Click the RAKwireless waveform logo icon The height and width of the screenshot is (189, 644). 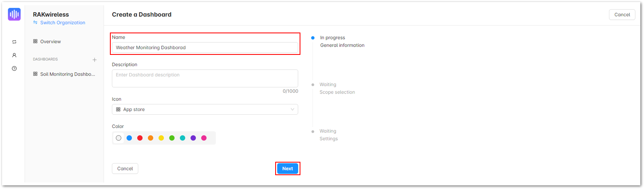(14, 14)
